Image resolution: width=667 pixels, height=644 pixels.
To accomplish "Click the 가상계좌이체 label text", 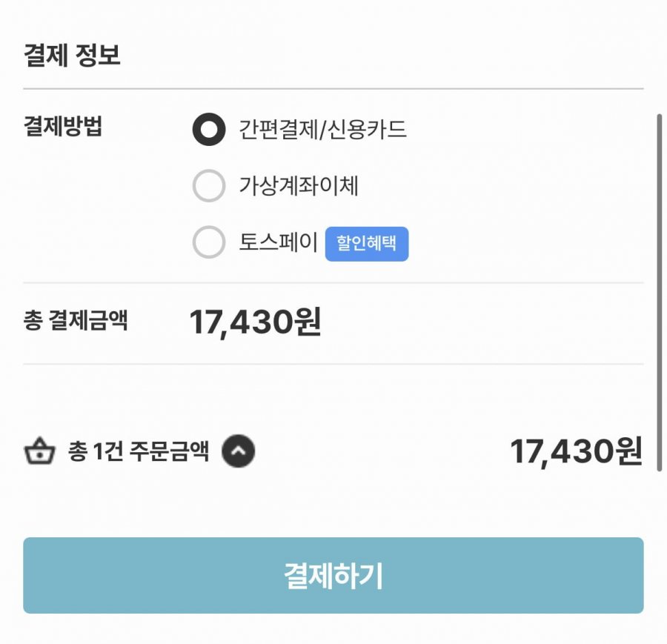I will tap(299, 186).
